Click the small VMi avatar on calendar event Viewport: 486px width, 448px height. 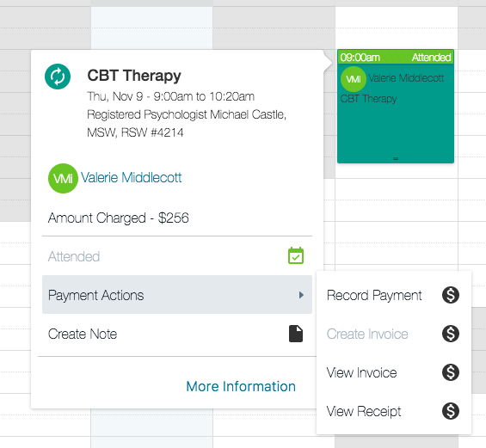[354, 79]
